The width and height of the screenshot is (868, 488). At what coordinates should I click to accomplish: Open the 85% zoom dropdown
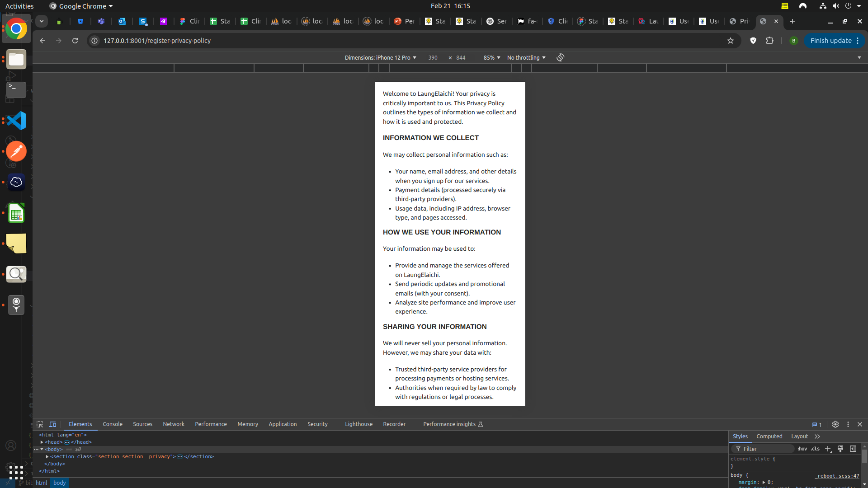pos(492,58)
